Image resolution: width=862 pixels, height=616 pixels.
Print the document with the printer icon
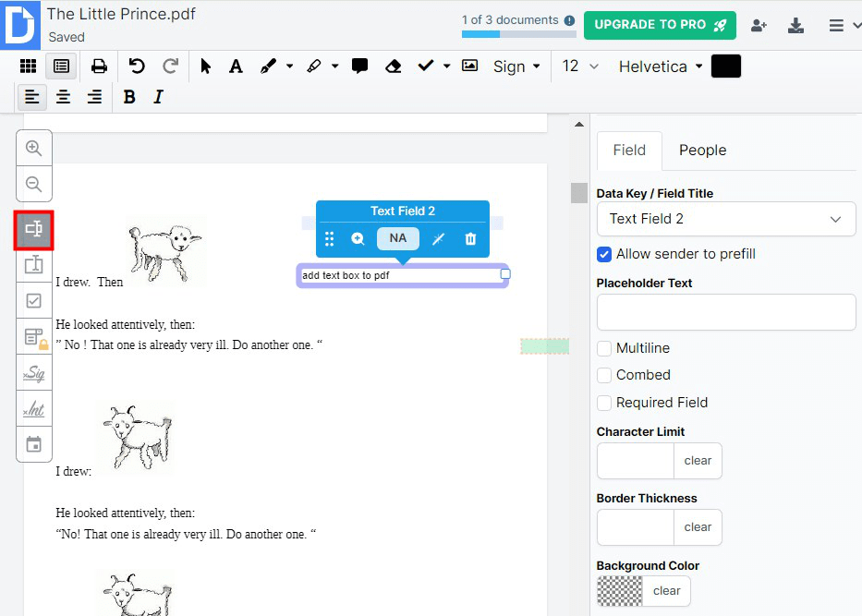[99, 66]
